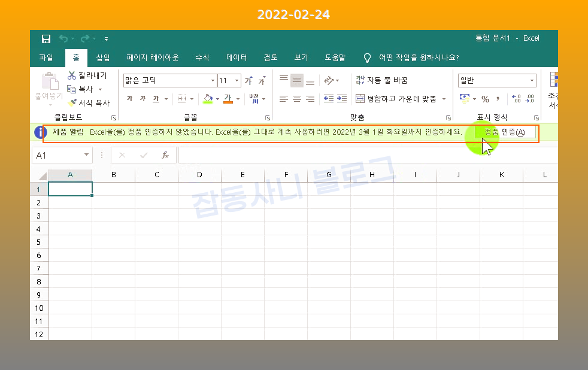The image size is (588, 370).
Task: Click the insert function fx icon
Action: pyautogui.click(x=165, y=155)
